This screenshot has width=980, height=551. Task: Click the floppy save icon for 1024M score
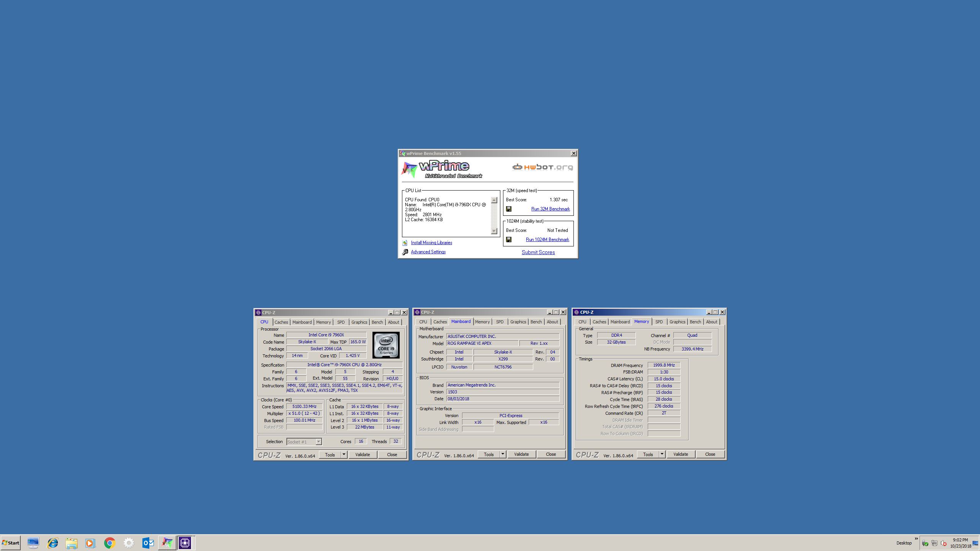(x=509, y=240)
